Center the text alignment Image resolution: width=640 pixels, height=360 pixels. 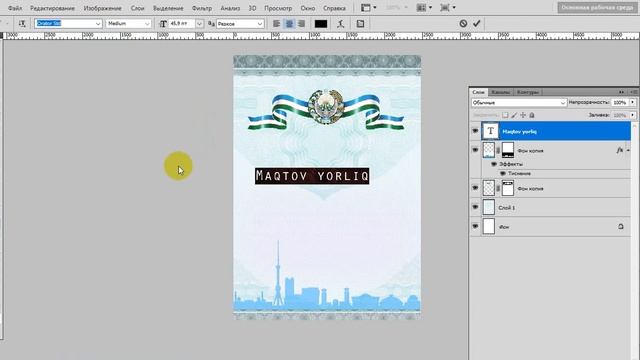(x=289, y=24)
